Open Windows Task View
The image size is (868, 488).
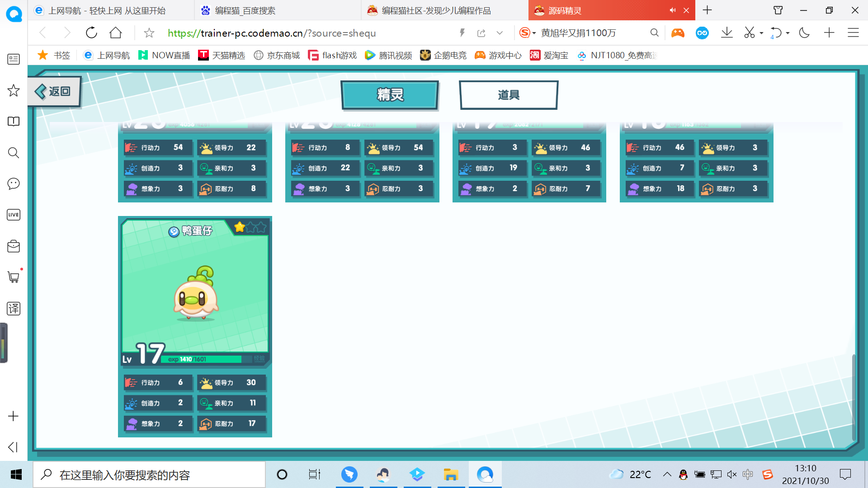coord(315,474)
